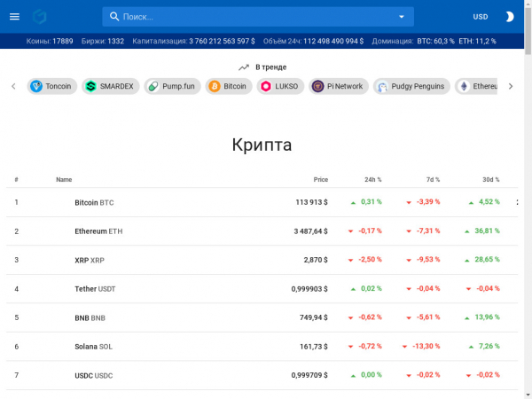
Task: Click the trending arrow icon
Action: point(243,67)
